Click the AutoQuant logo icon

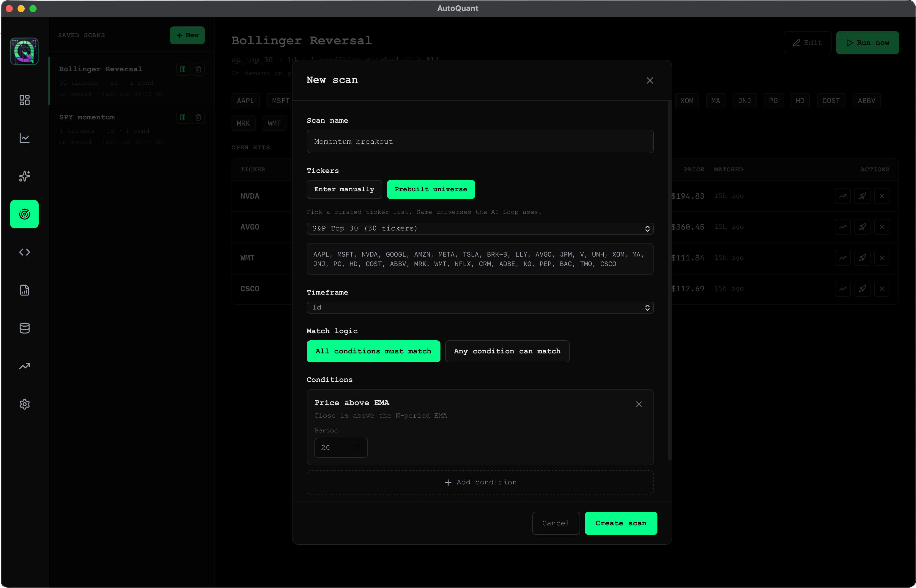(x=24, y=51)
